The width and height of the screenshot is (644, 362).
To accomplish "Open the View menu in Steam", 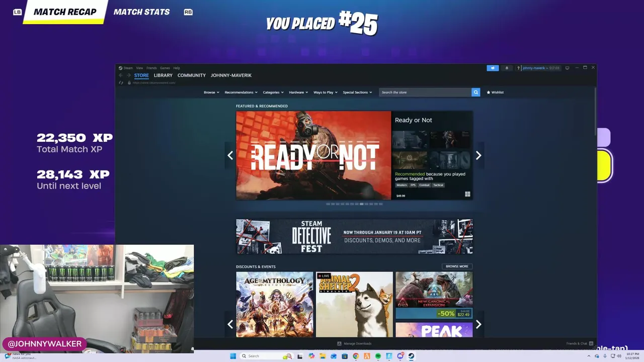I will [x=139, y=68].
